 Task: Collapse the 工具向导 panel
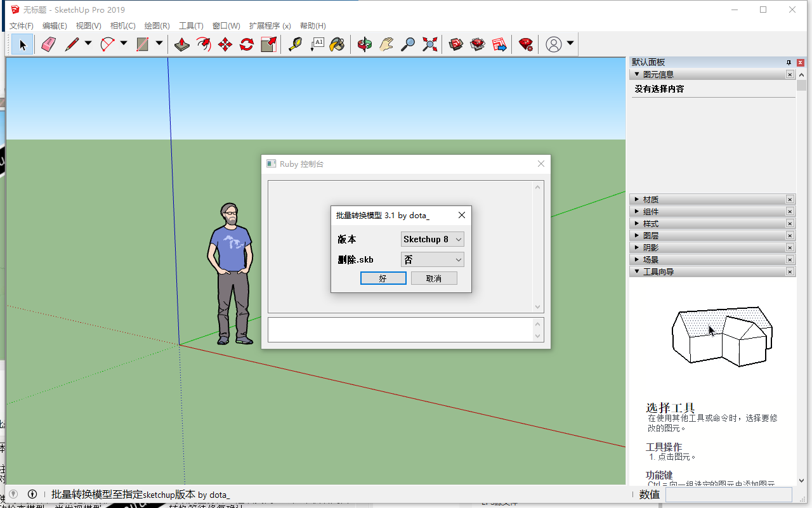click(637, 272)
